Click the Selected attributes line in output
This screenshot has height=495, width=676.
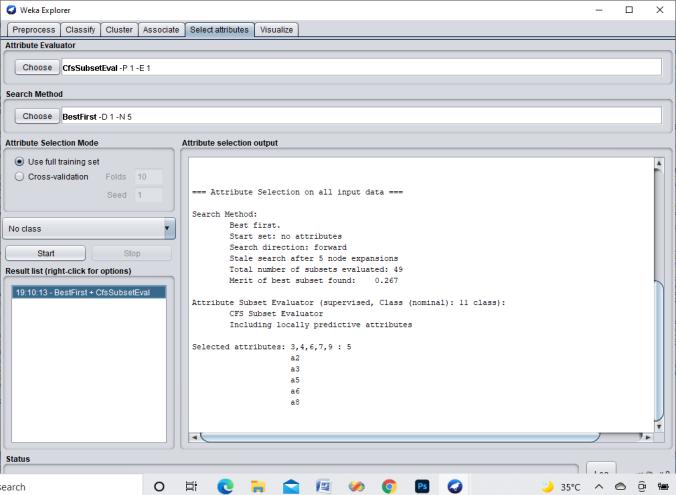272,347
